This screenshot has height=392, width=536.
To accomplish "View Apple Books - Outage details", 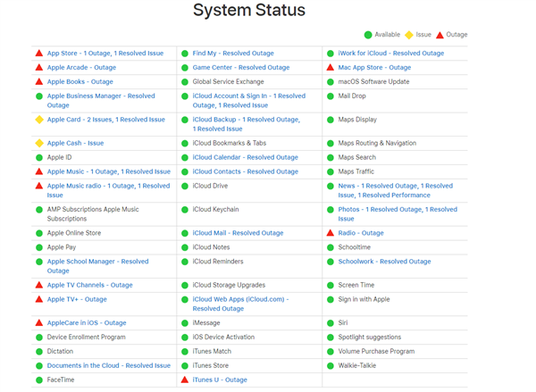I will (x=80, y=81).
